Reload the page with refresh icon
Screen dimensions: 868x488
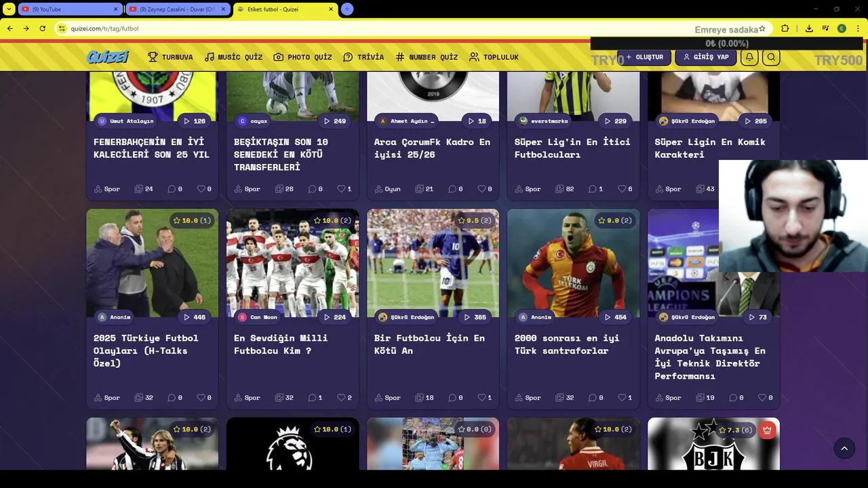(42, 28)
